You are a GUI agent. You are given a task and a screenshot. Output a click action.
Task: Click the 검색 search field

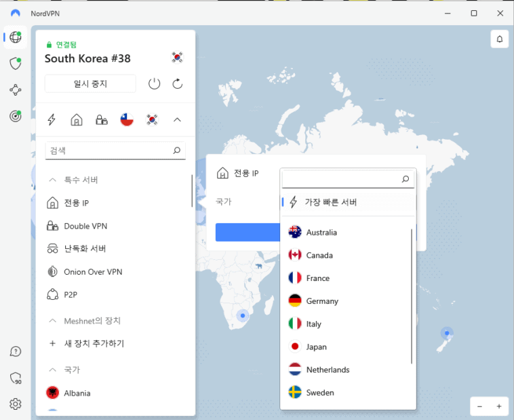click(x=108, y=151)
